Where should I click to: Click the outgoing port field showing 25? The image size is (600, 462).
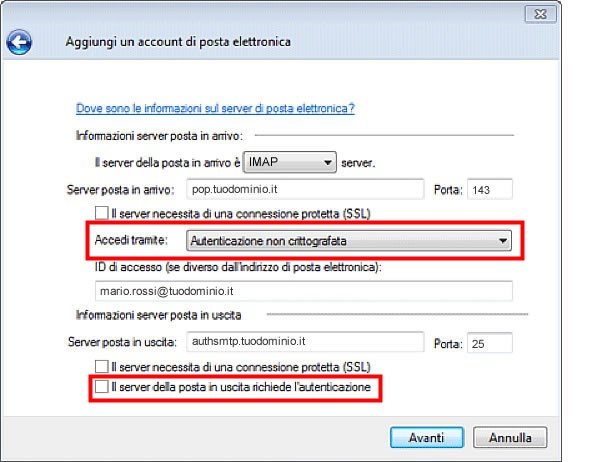pyautogui.click(x=489, y=343)
